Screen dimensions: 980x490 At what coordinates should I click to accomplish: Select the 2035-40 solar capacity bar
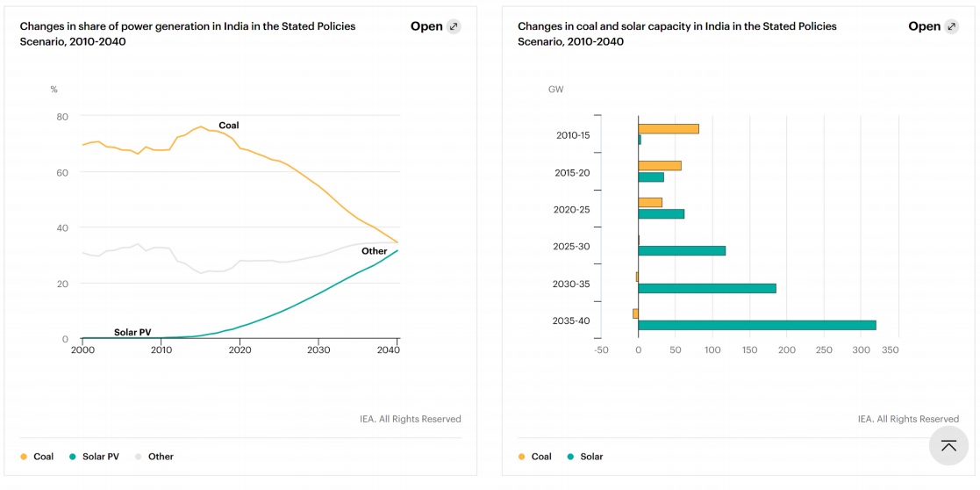[756, 325]
